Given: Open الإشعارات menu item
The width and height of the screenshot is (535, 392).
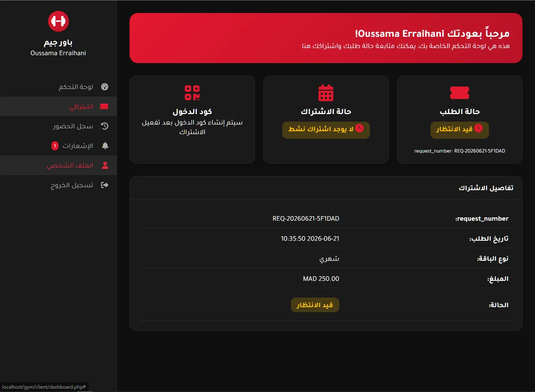Looking at the screenshot, I should pyautogui.click(x=59, y=145).
